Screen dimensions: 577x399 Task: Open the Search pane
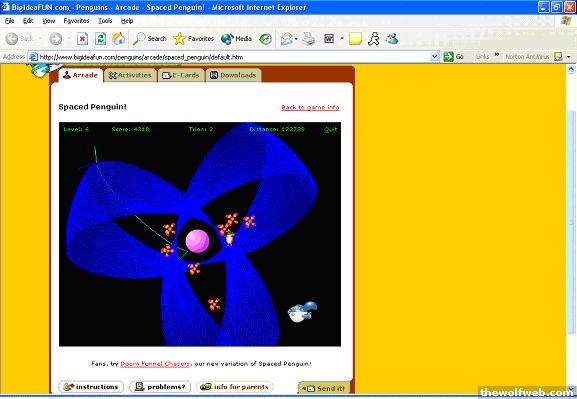[x=149, y=39]
